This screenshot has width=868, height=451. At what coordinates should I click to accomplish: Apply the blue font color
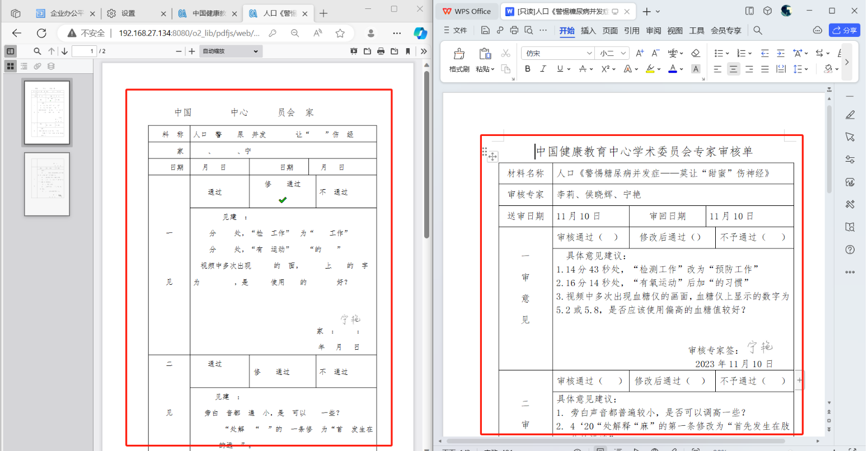tap(673, 69)
